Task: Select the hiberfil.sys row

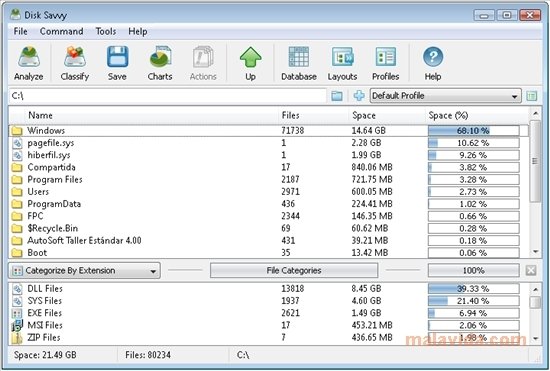Action: [268, 155]
